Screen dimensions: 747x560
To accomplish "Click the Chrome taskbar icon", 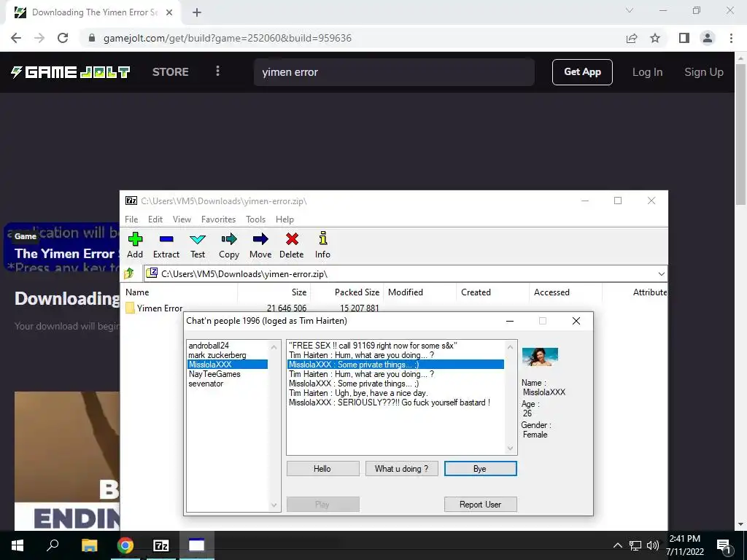I will (125, 545).
